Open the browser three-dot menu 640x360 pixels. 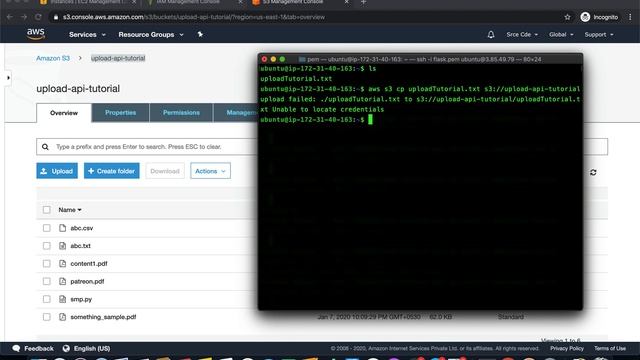(630, 17)
